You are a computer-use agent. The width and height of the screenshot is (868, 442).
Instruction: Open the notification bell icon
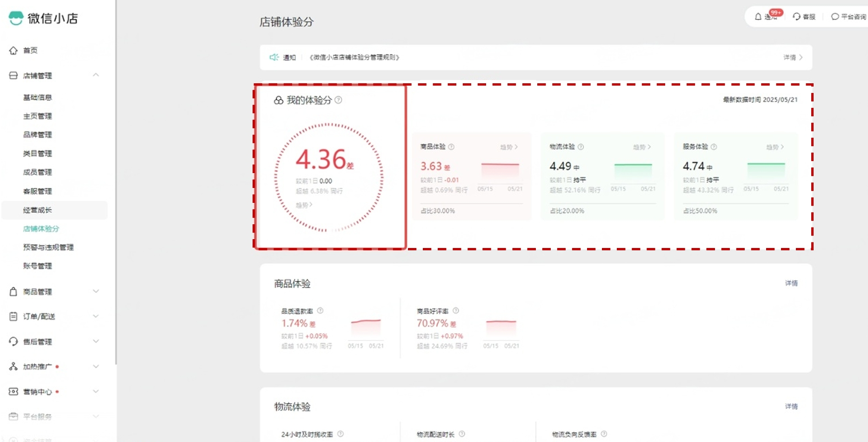point(758,17)
